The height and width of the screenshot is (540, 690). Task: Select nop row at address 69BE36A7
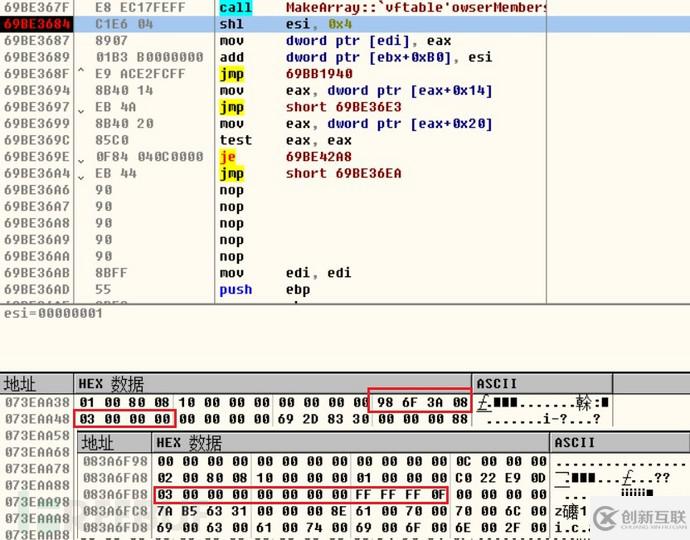tap(273, 207)
